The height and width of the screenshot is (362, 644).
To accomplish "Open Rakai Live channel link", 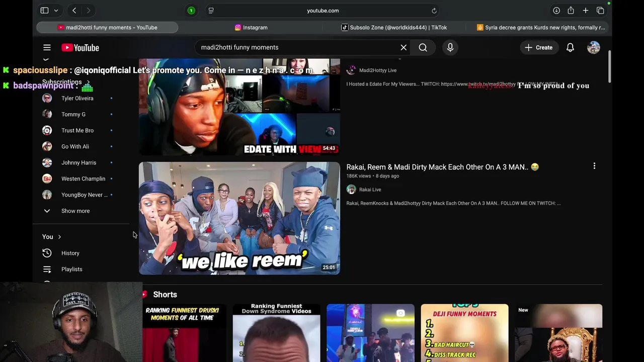I will (x=370, y=190).
